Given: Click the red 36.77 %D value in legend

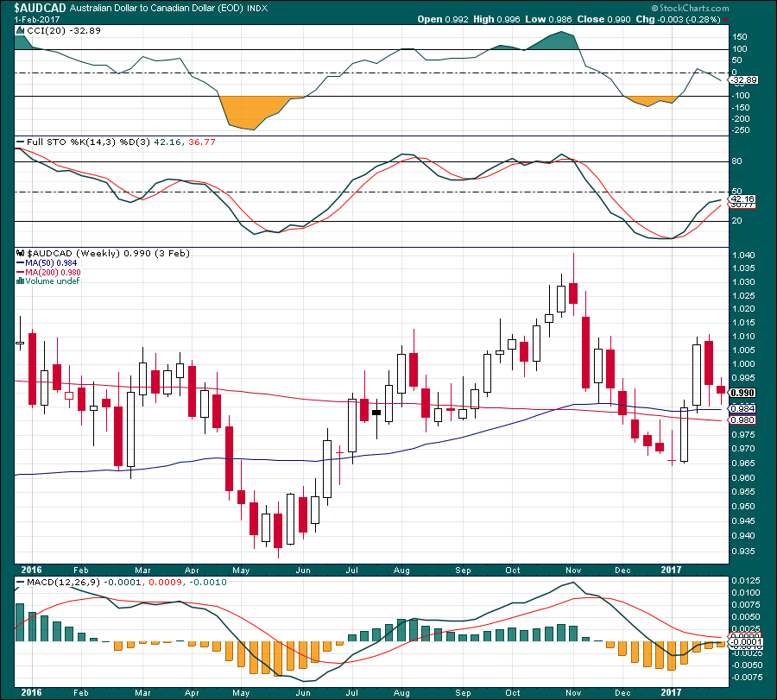Looking at the screenshot, I should coord(202,142).
